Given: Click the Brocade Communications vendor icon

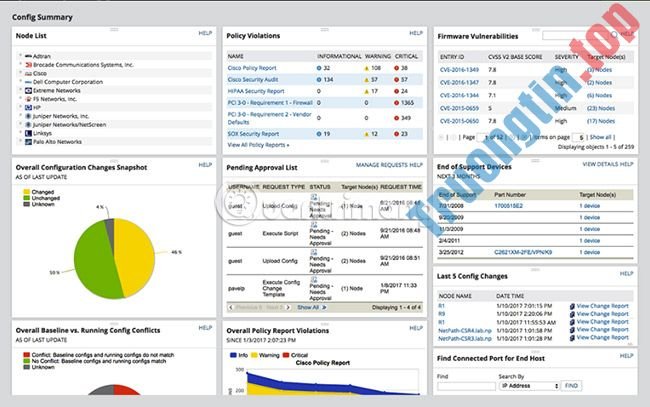Looking at the screenshot, I should click(x=29, y=64).
